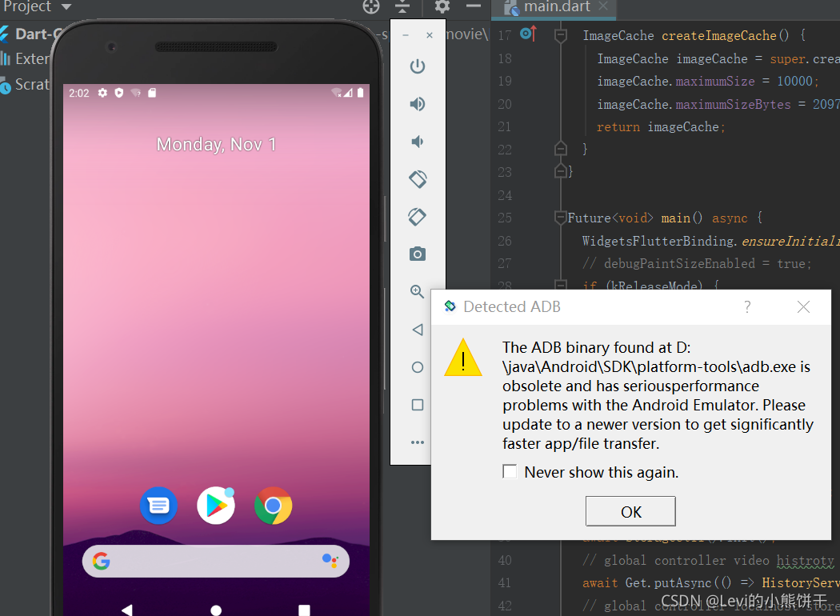Viewport: 840px width, 616px height.
Task: Tap the phone's on-screen back button
Action: coord(127,610)
